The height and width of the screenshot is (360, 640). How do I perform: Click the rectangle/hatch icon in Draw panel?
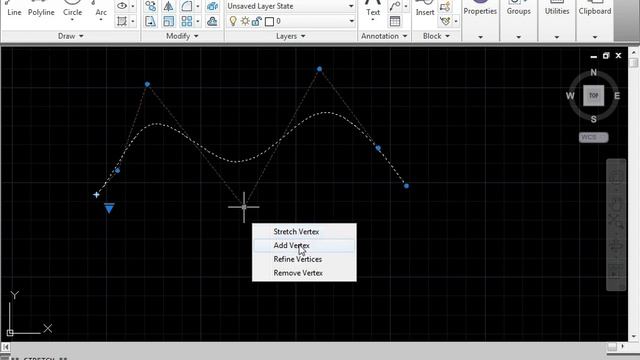122,21
